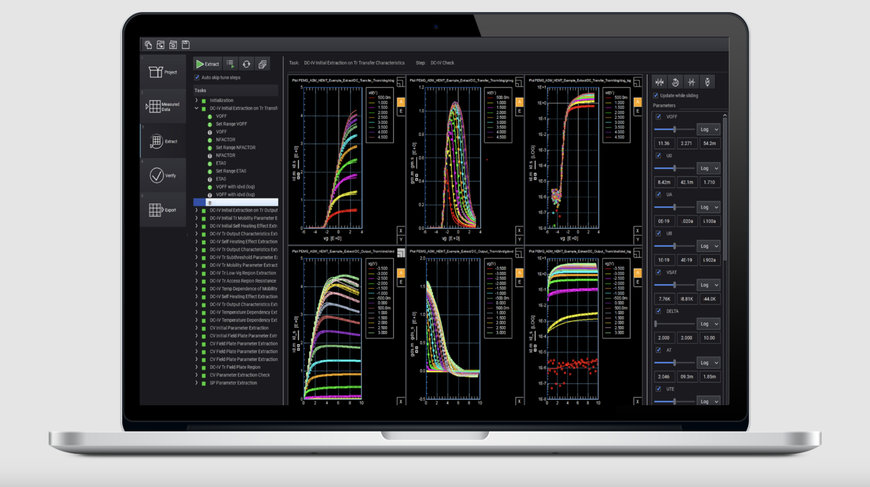Click the highlighted selected step row

236,202
